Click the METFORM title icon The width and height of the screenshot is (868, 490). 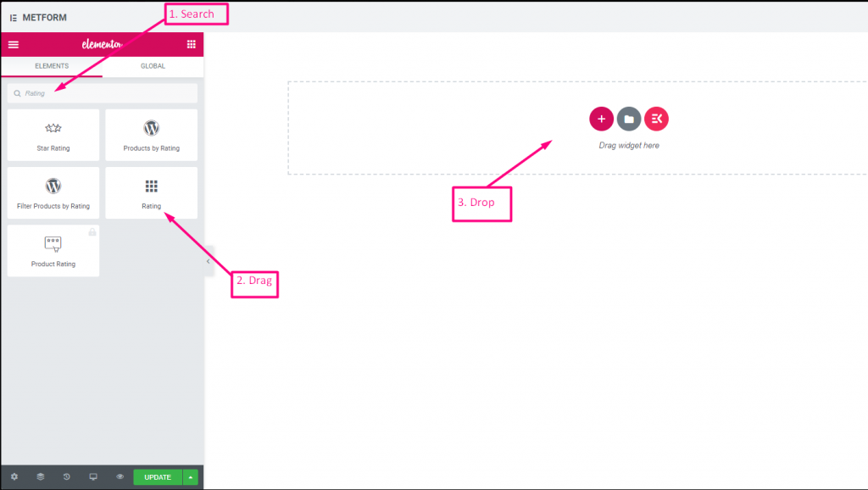[x=14, y=18]
